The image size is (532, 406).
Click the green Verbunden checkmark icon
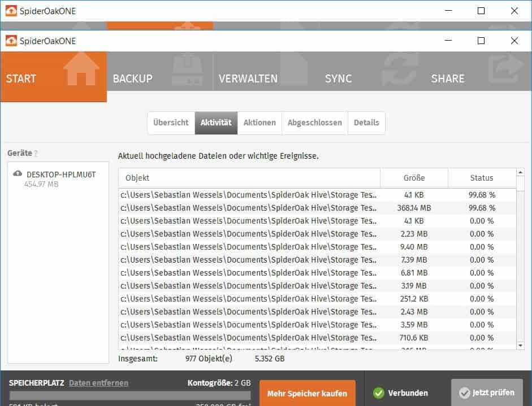pyautogui.click(x=379, y=393)
